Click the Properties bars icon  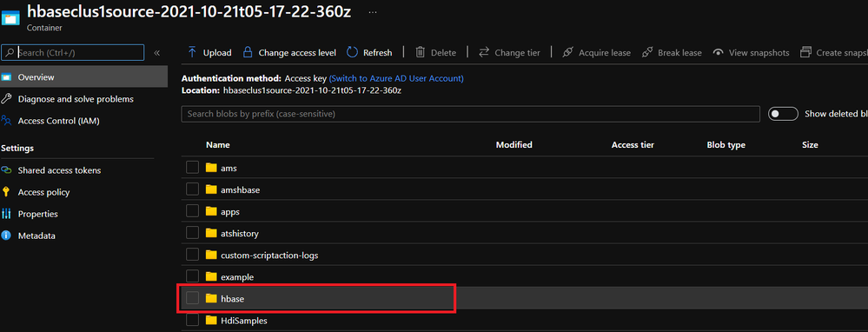click(x=7, y=214)
